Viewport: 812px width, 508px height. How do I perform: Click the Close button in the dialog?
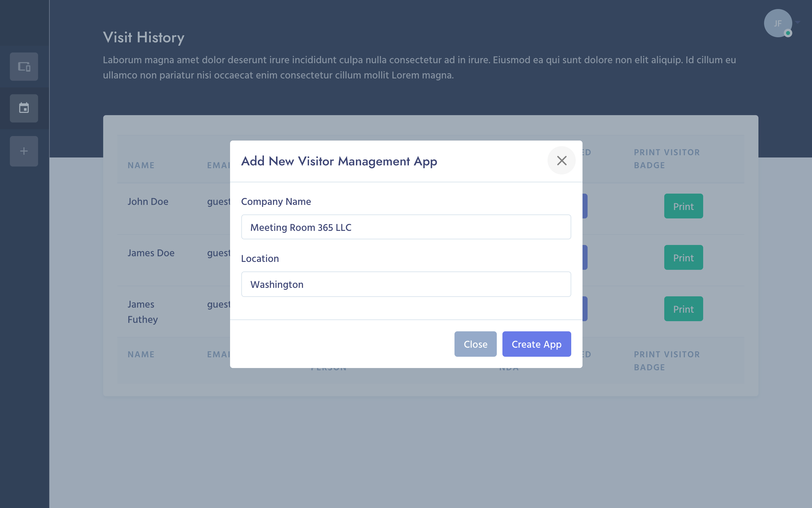point(475,344)
